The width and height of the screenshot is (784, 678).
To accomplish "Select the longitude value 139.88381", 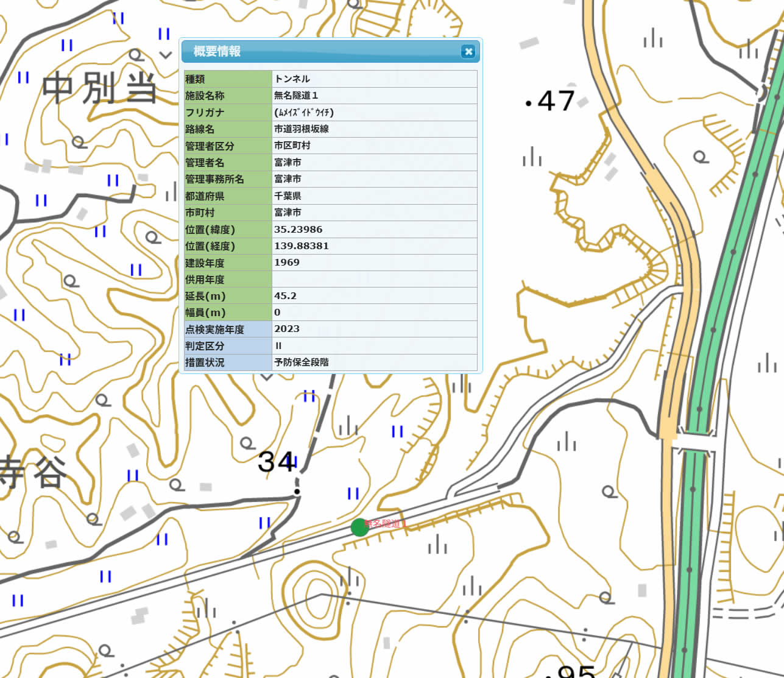I will click(x=302, y=246).
